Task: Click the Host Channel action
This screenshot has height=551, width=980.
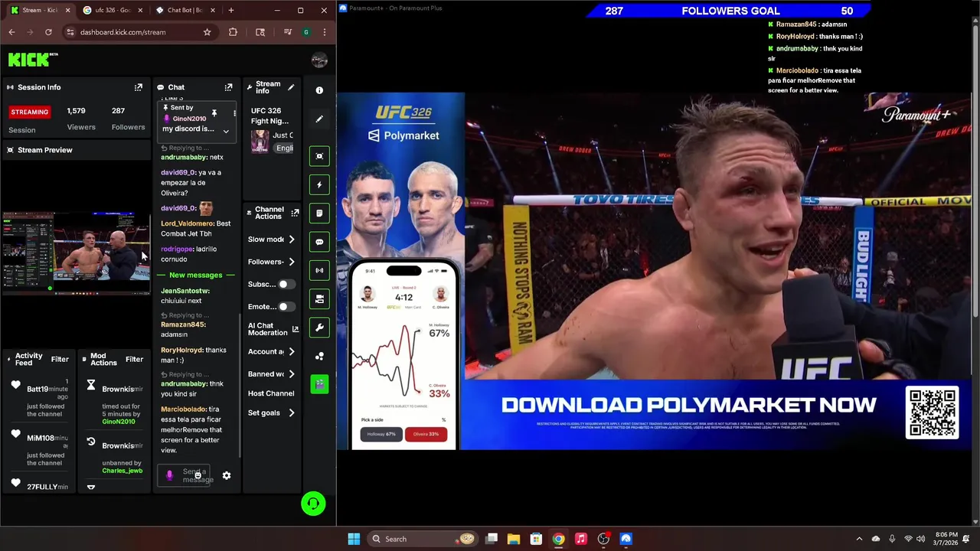Action: [x=271, y=393]
